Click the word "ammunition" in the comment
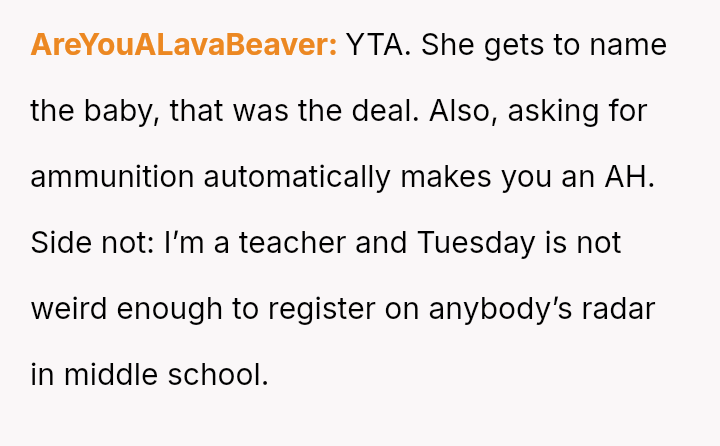The height and width of the screenshot is (446, 720). coord(112,177)
